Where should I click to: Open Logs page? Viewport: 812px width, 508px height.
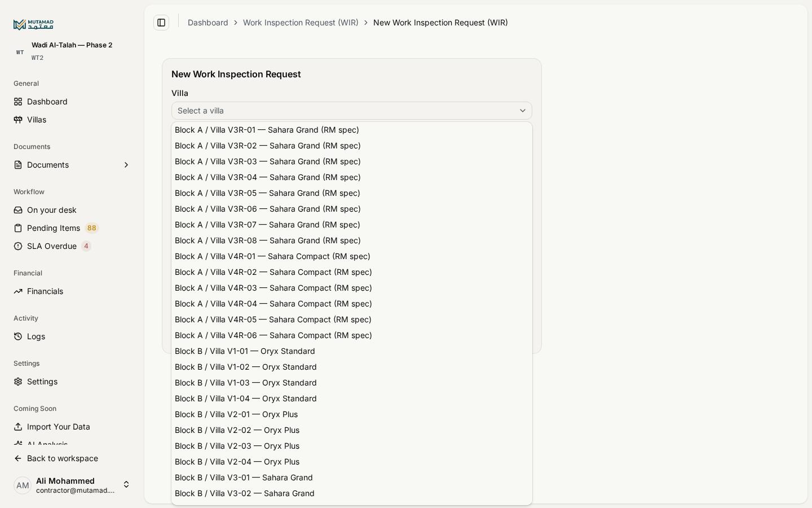(72, 336)
